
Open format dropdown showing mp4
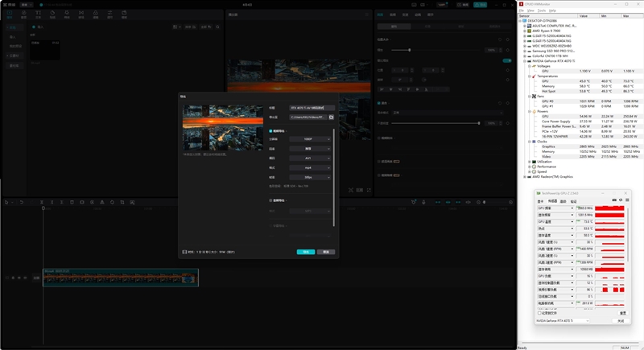coord(310,168)
